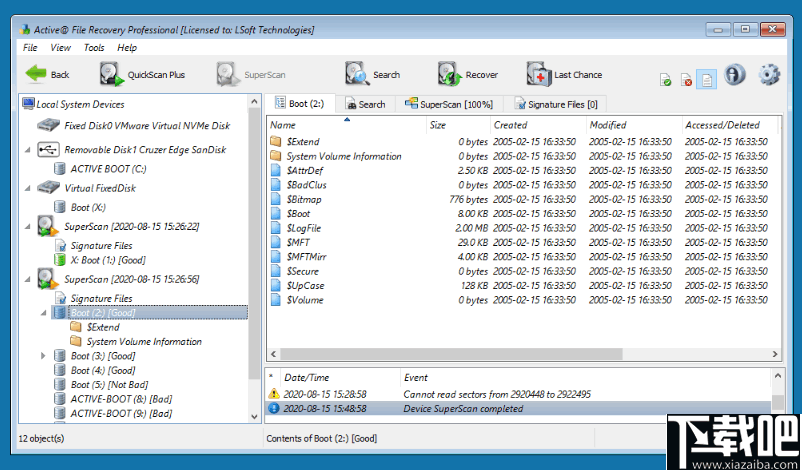This screenshot has height=470, width=802.
Task: Select SuperScan [2020-08-15 15:26:56] node
Action: [131, 279]
